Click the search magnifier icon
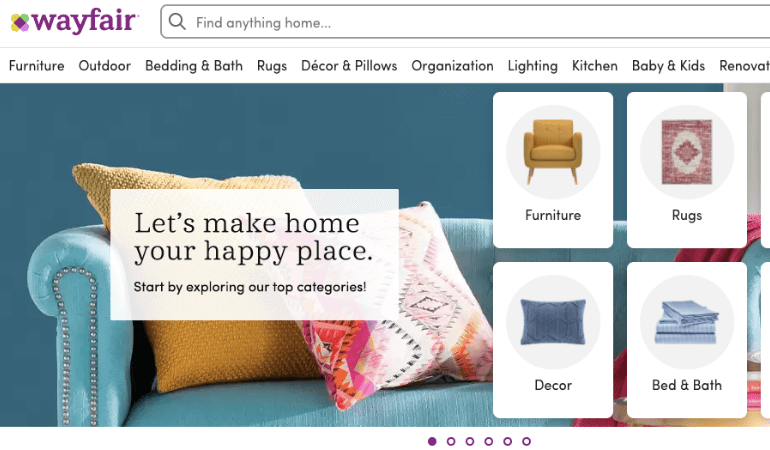This screenshot has height=450, width=770. pyautogui.click(x=177, y=22)
